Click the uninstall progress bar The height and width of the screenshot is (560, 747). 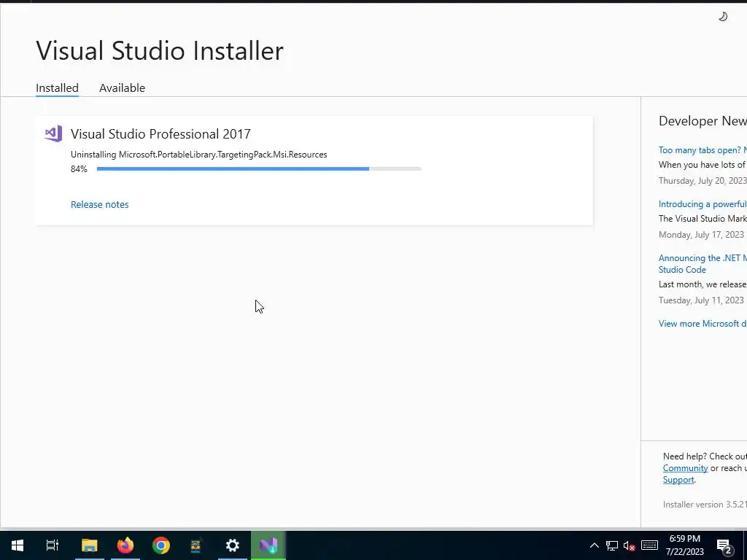[x=259, y=168]
